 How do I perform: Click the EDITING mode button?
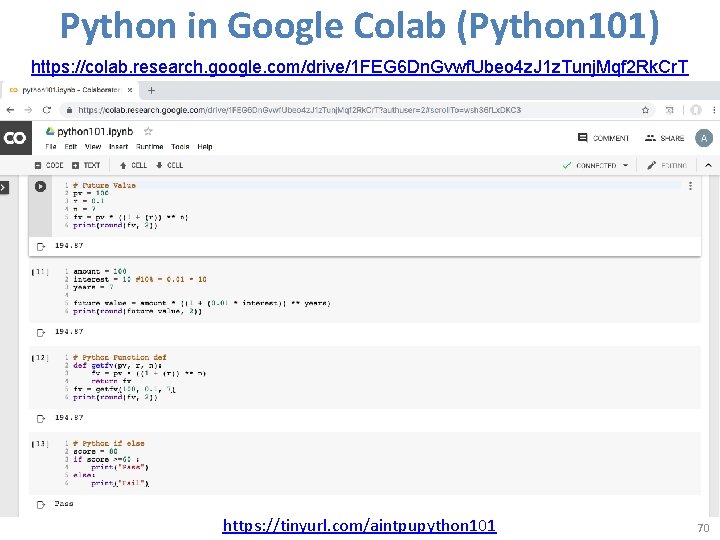667,165
